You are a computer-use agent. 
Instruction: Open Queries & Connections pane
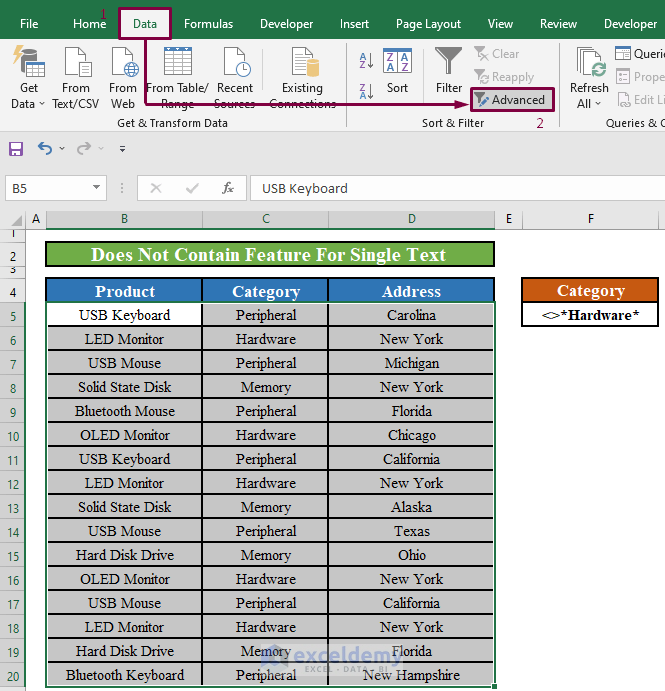tap(639, 54)
